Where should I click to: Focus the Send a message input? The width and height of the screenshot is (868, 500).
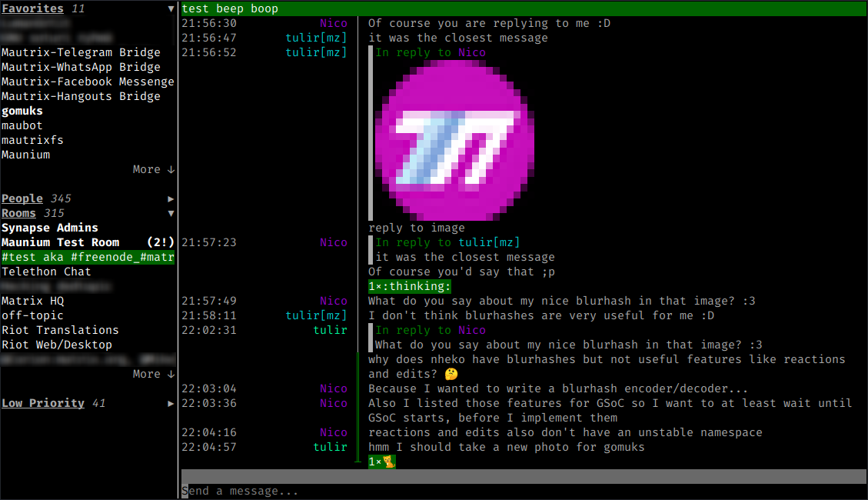(x=524, y=491)
